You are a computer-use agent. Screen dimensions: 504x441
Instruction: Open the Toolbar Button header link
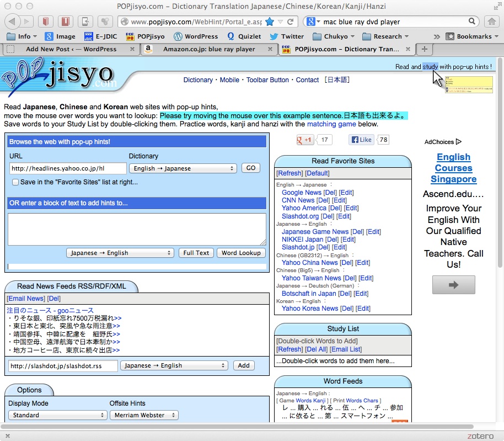coord(267,80)
